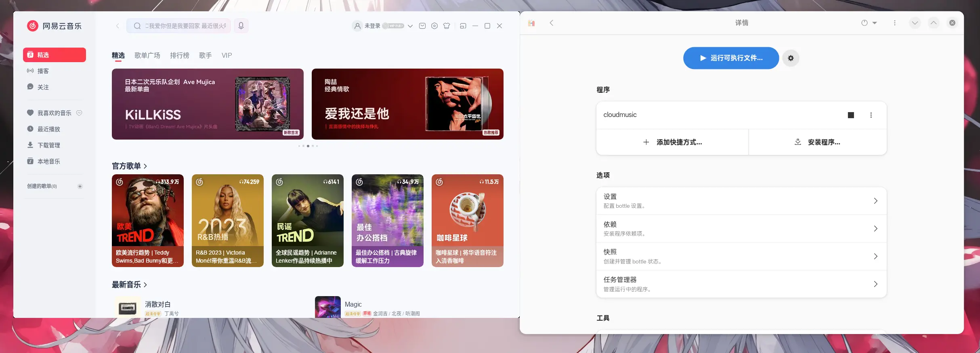The image size is (980, 353).
Task: Open 依赖 dependencies row
Action: [741, 229]
